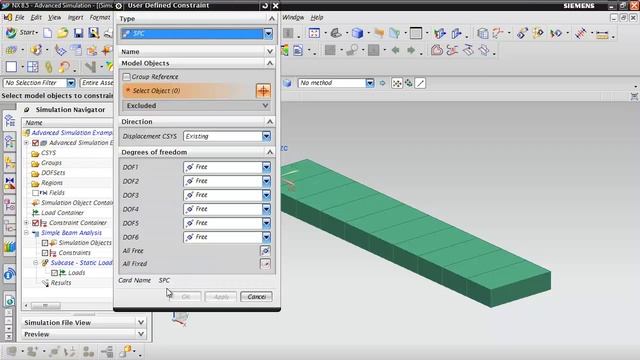This screenshot has height=360, width=640.
Task: Expand the Name section
Action: click(x=270, y=51)
